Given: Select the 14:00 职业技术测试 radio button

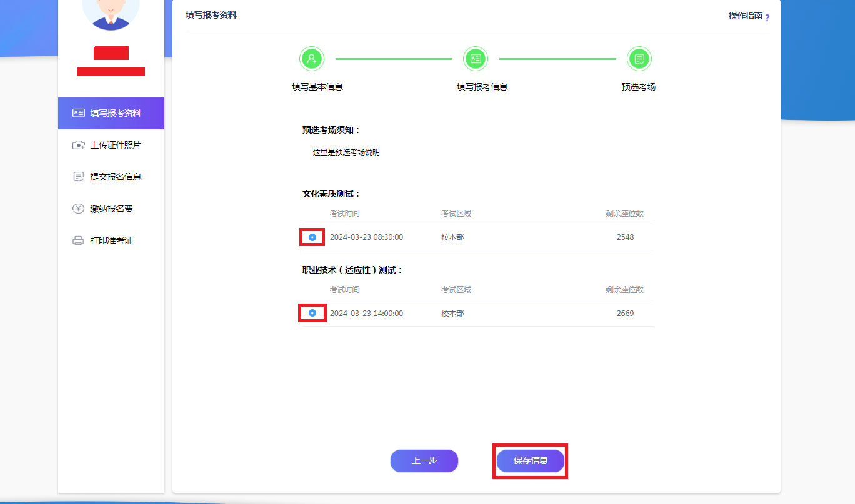Looking at the screenshot, I should (312, 313).
